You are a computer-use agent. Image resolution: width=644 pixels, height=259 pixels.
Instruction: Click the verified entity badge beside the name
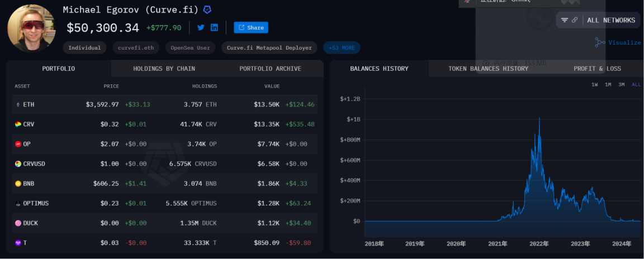[x=207, y=10]
